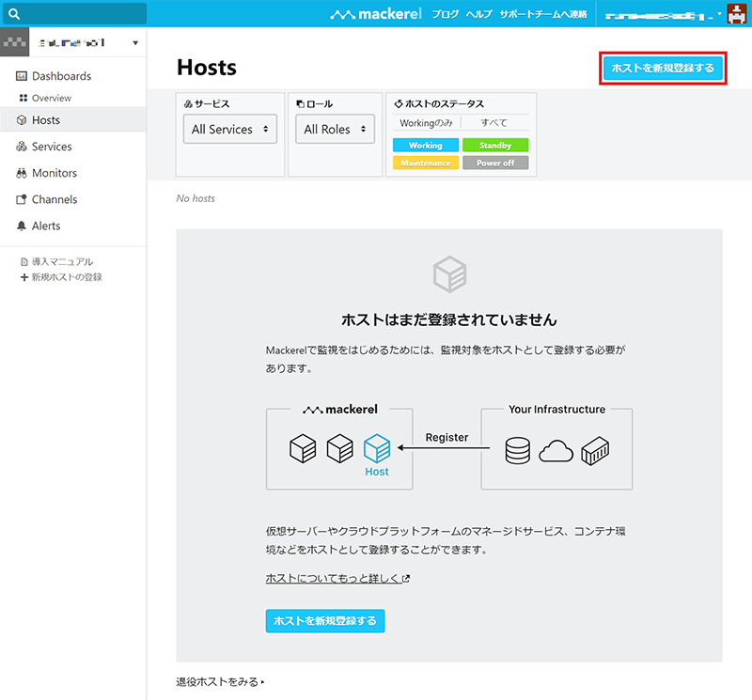Click the Channels sidebar icon
This screenshot has width=752, height=700.
pos(23,199)
